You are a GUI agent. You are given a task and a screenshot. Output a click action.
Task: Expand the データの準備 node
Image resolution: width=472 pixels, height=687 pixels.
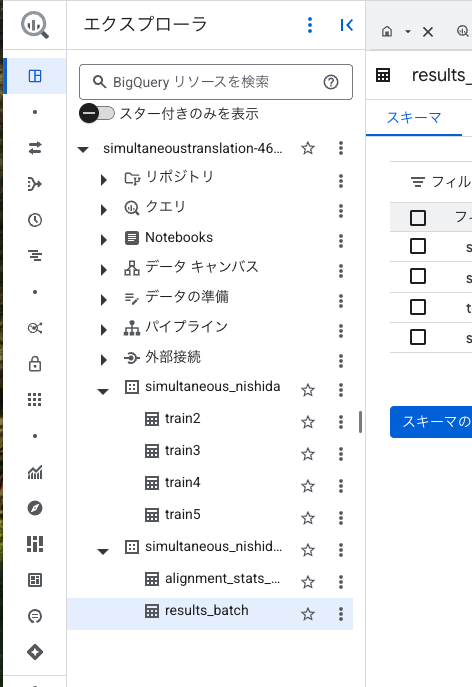[103, 300]
